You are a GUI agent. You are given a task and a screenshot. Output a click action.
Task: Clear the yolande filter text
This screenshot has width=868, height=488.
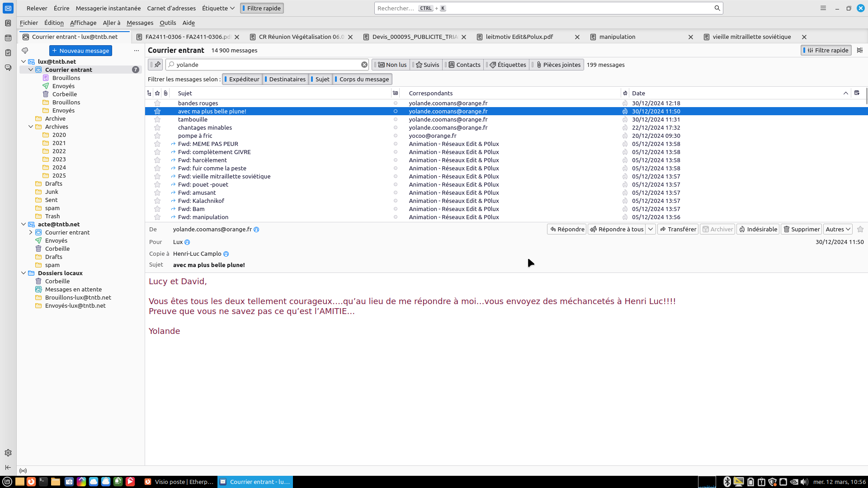364,65
